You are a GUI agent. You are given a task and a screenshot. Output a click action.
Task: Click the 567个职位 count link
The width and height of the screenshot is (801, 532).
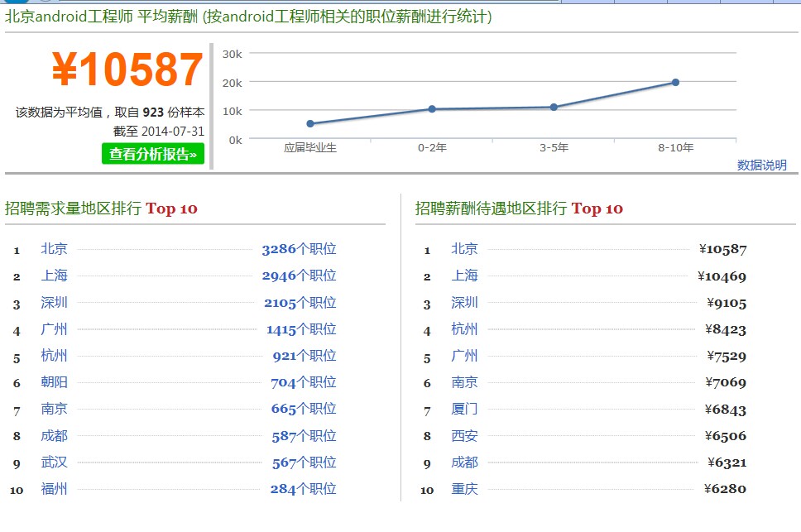tap(304, 462)
